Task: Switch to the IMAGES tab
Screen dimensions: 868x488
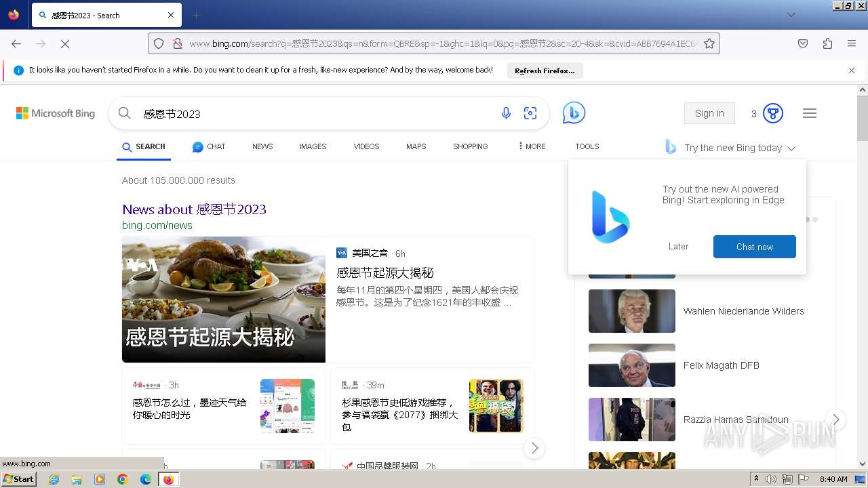Action: point(313,146)
